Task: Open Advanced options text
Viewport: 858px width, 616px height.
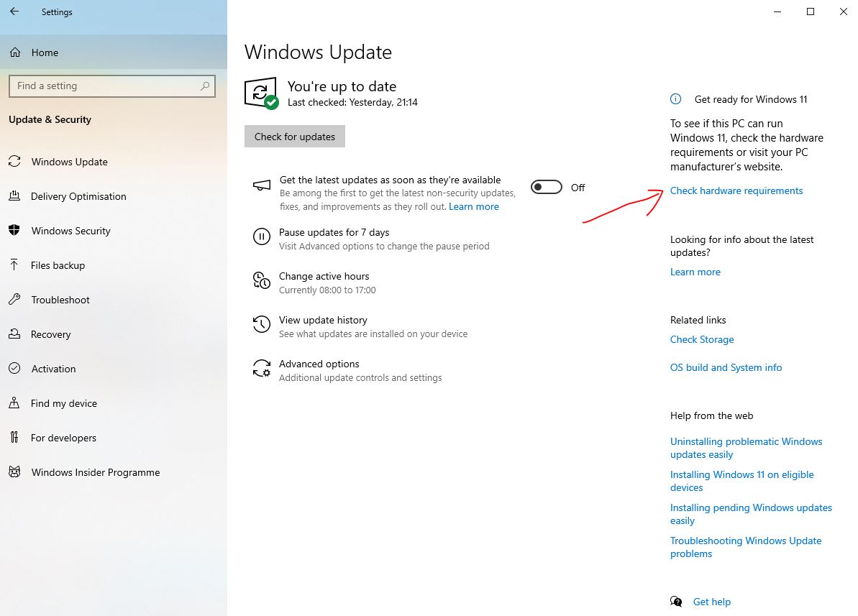Action: click(319, 364)
